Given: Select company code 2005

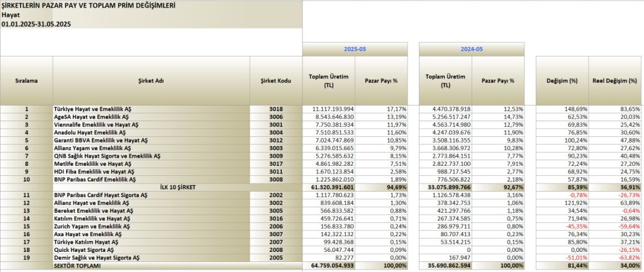Looking at the screenshot, I should pyautogui.click(x=276, y=258).
